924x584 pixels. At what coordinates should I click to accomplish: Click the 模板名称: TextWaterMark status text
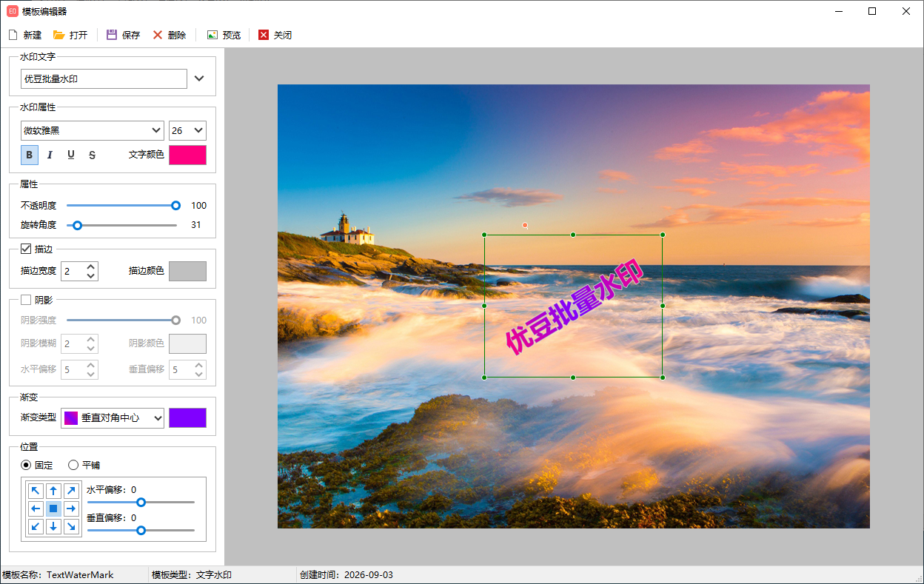coord(58,575)
